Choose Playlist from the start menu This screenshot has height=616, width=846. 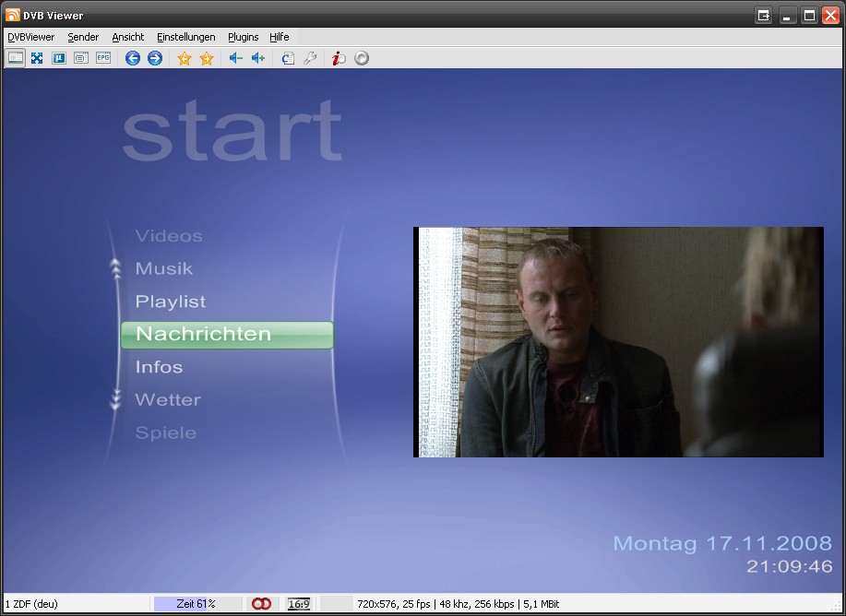point(171,302)
